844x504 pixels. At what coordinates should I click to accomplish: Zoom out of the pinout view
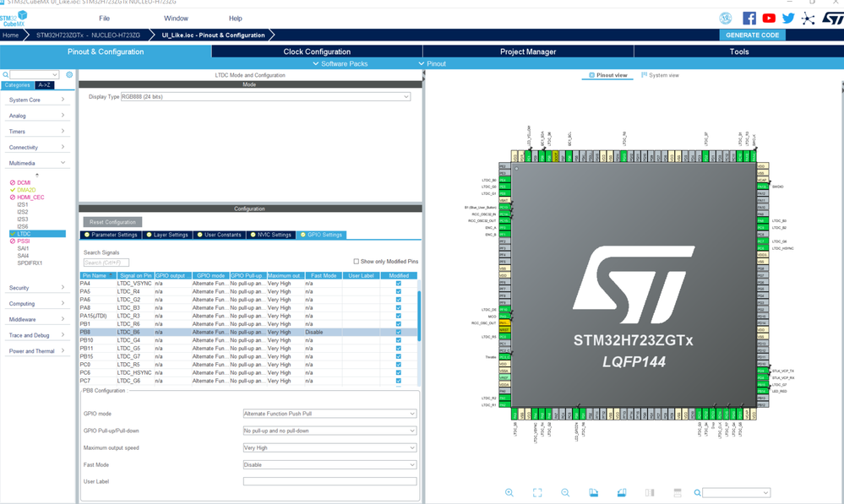565,493
